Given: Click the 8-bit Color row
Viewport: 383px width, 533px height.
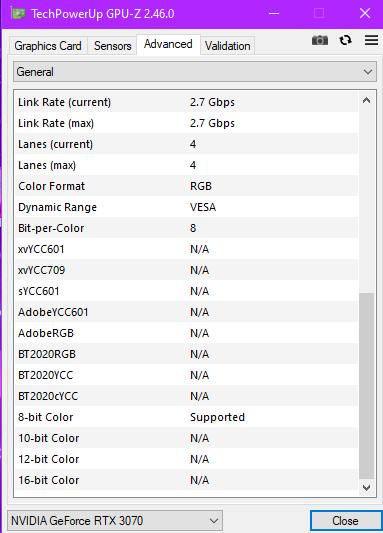Looking at the screenshot, I should 187,417.
